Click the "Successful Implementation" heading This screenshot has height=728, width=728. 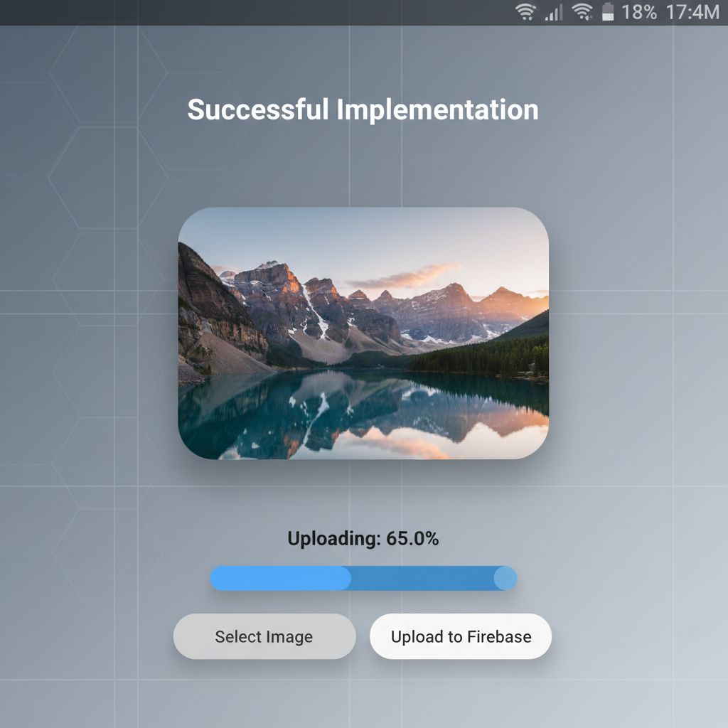point(363,109)
